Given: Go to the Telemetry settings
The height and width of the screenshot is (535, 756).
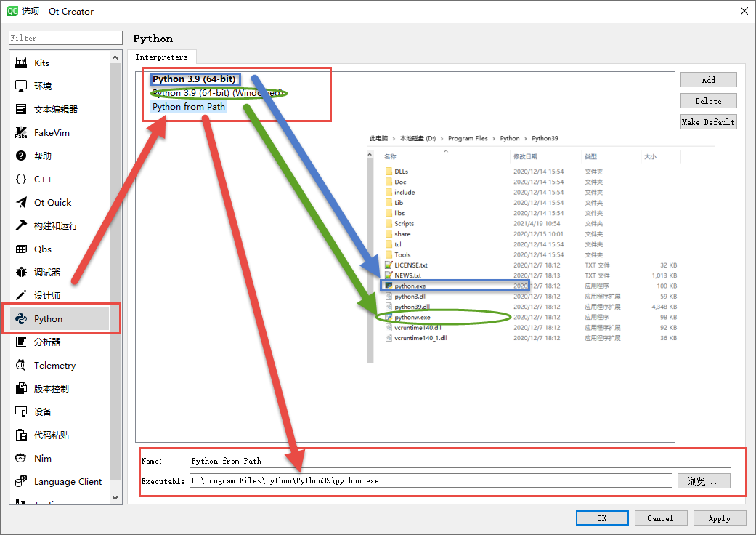Looking at the screenshot, I should 60,365.
